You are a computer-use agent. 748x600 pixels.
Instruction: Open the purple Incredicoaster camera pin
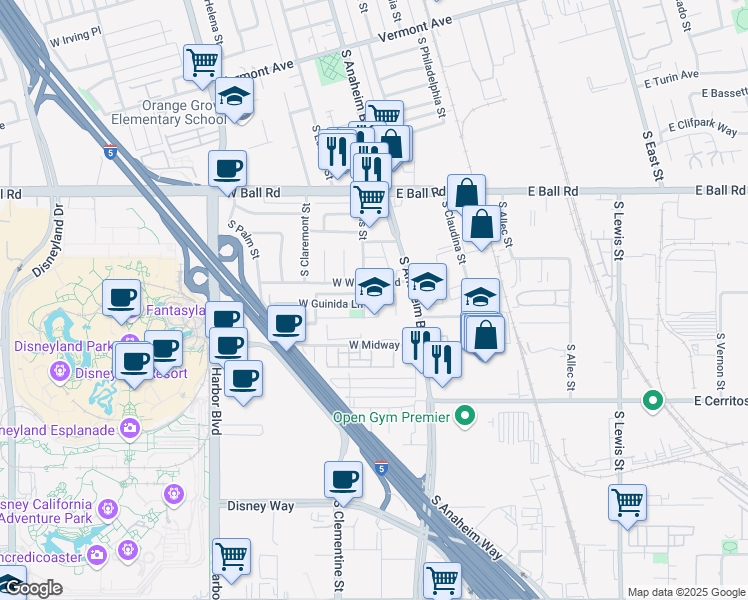click(97, 555)
